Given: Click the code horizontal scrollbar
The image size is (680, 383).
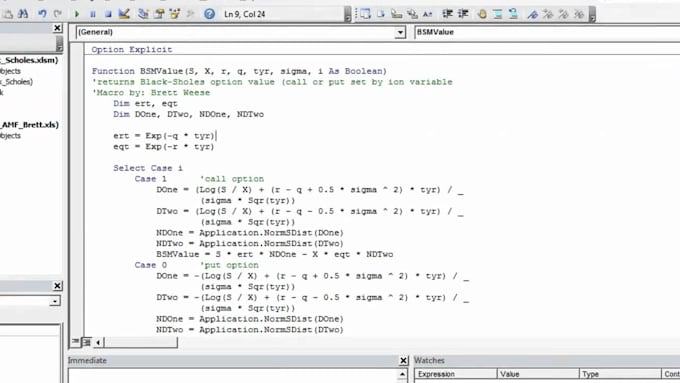Looking at the screenshot, I should tap(141, 342).
